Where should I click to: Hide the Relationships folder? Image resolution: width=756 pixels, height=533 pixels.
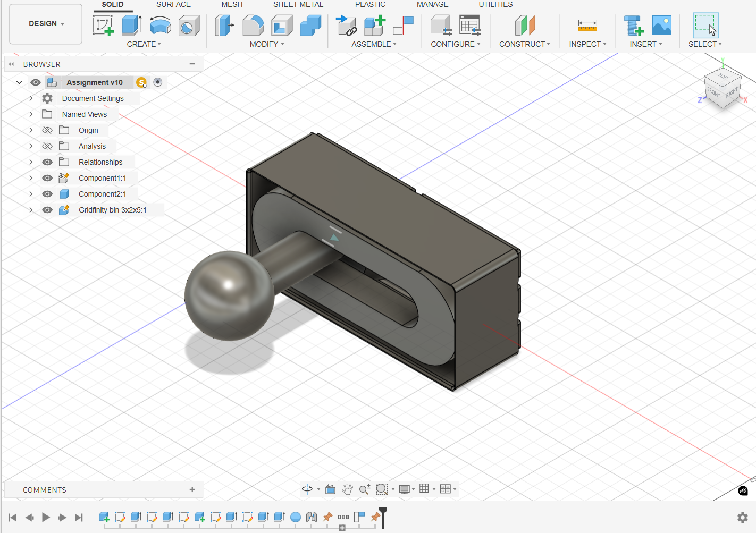(47, 162)
